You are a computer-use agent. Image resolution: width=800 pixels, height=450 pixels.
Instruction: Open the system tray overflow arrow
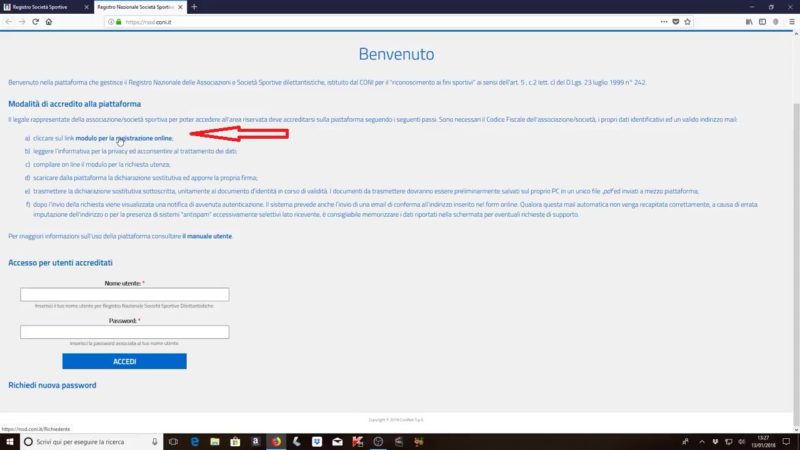pyautogui.click(x=702, y=442)
